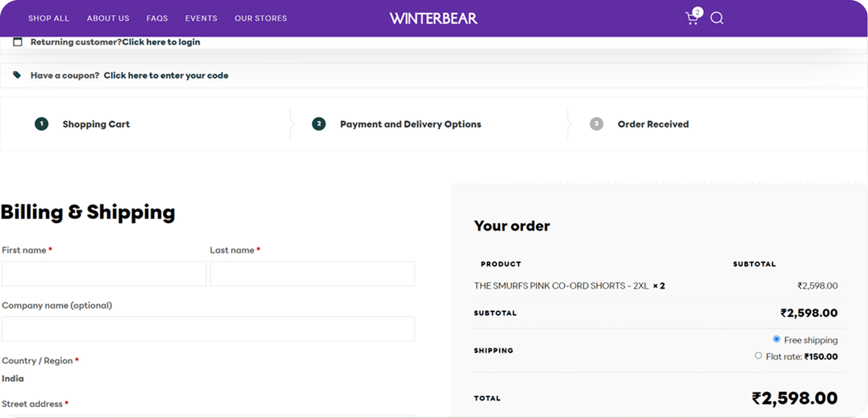Viewport: 868px width, 418px height.
Task: Click step 3 circle icon
Action: click(x=596, y=124)
